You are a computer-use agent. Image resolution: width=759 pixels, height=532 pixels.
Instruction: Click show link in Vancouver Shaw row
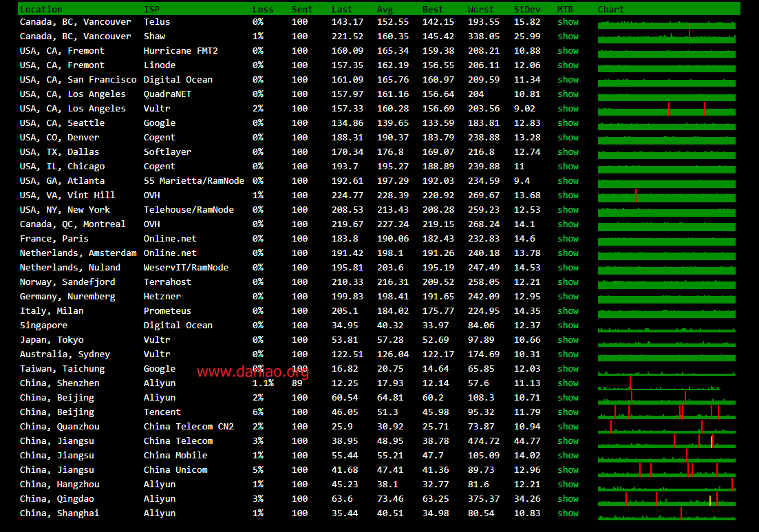point(568,36)
